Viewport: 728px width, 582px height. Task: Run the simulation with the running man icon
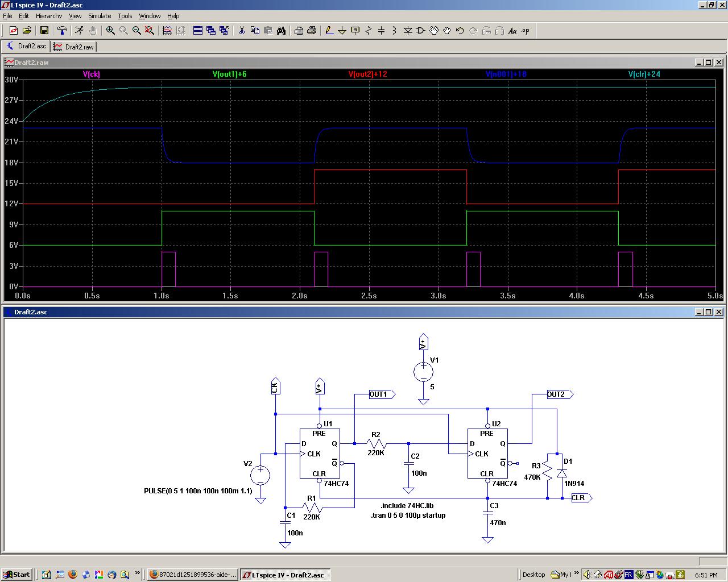tap(79, 31)
